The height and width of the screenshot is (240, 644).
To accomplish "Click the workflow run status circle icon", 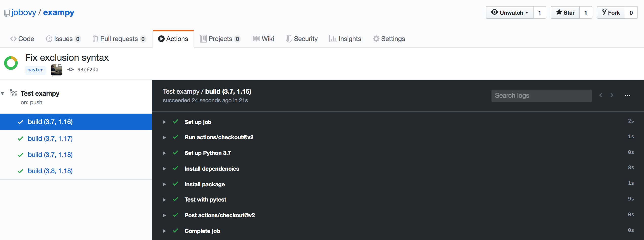I will [11, 63].
